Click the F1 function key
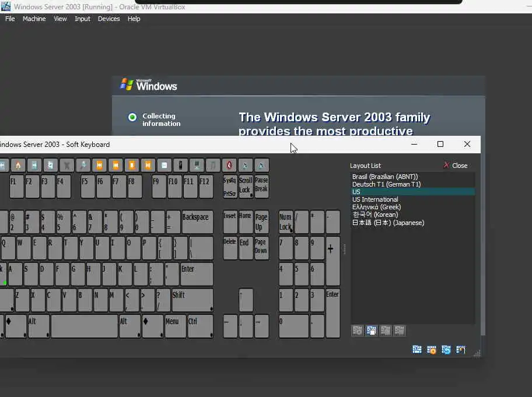532x397 pixels. pos(16,186)
